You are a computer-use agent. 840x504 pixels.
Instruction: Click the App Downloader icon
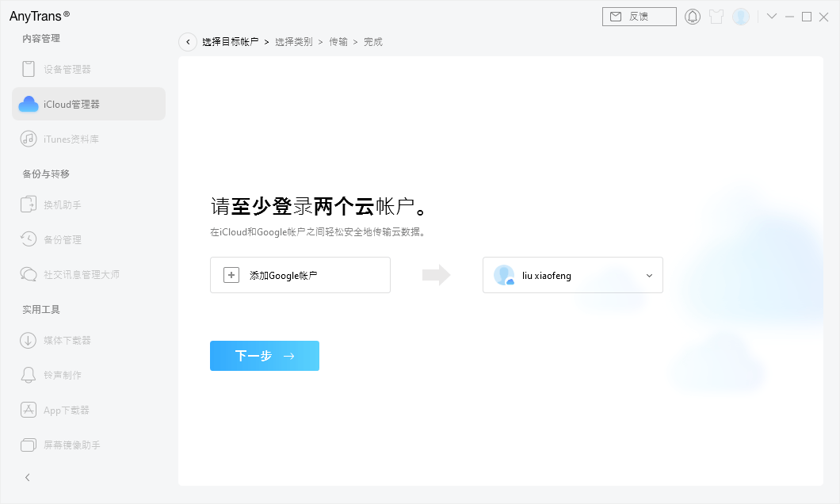(x=29, y=410)
